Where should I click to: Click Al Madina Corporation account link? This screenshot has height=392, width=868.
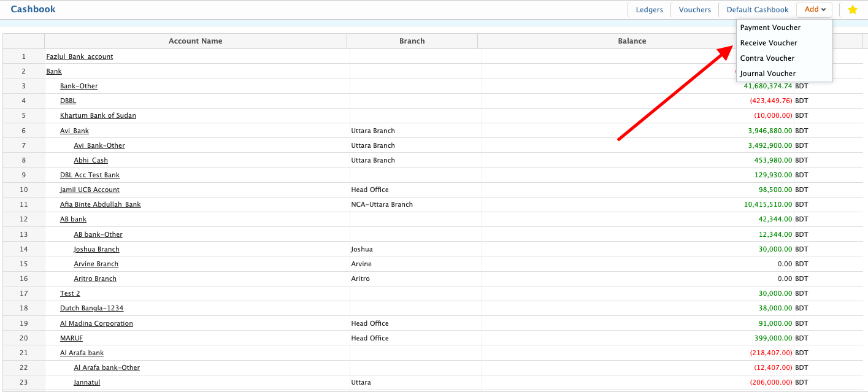[96, 323]
